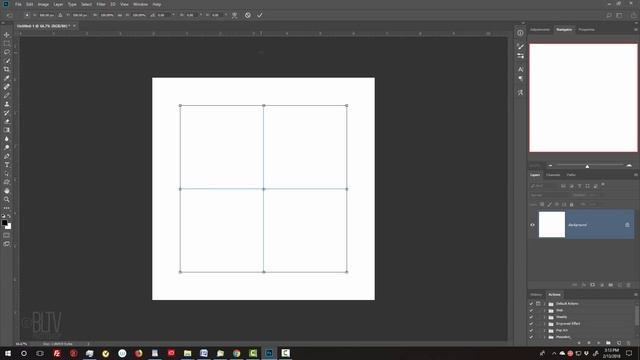Hide the Background layer
Image resolution: width=640 pixels, height=360 pixels.
tap(532, 225)
